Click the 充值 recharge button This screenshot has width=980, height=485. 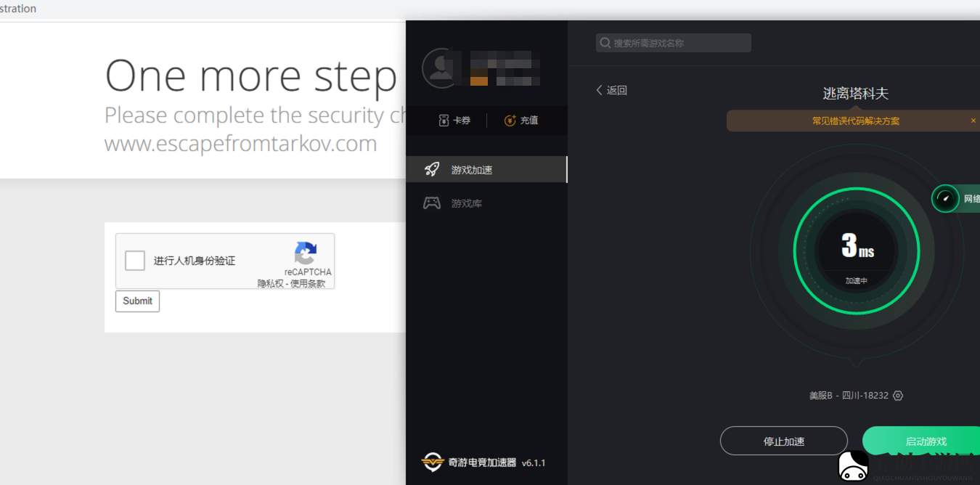[521, 121]
